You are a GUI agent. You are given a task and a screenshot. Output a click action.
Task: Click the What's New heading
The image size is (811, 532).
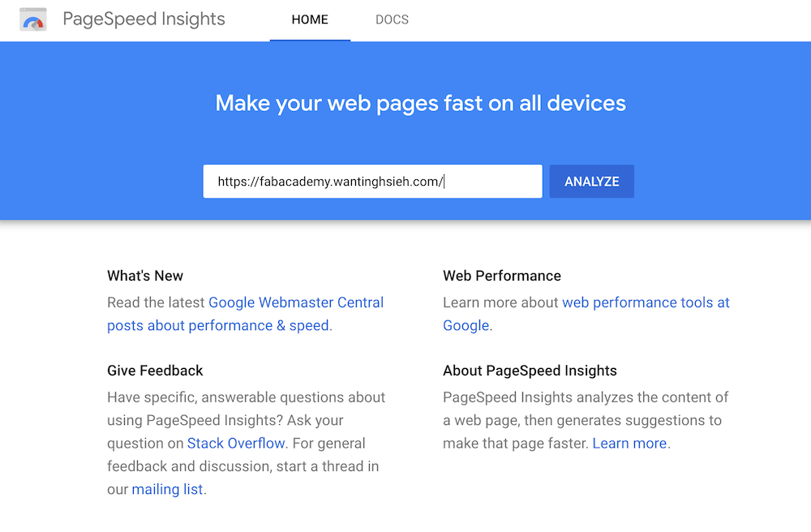145,276
